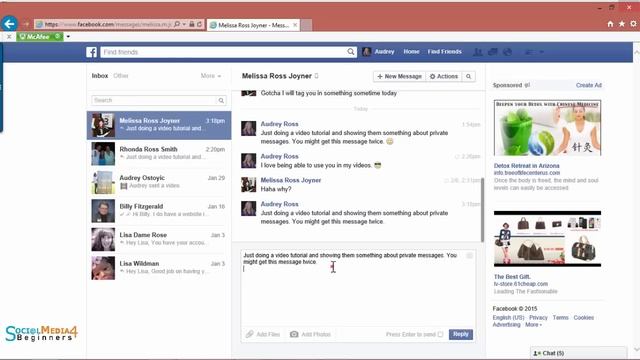Click English (US) language link
Viewport: 640px width, 360px height.
508,318
